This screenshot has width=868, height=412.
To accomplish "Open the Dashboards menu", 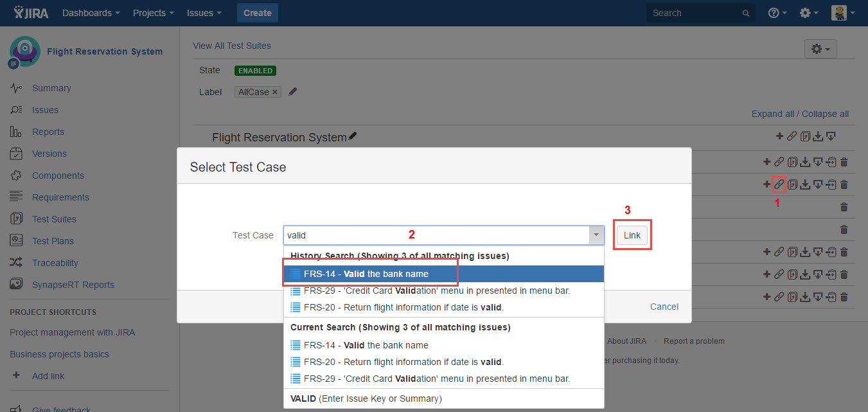I will pos(91,13).
